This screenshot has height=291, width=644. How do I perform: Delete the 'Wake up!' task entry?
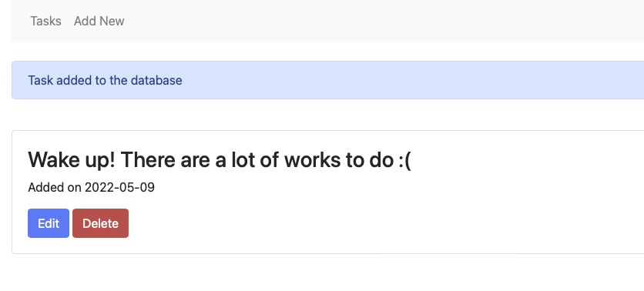[101, 223]
